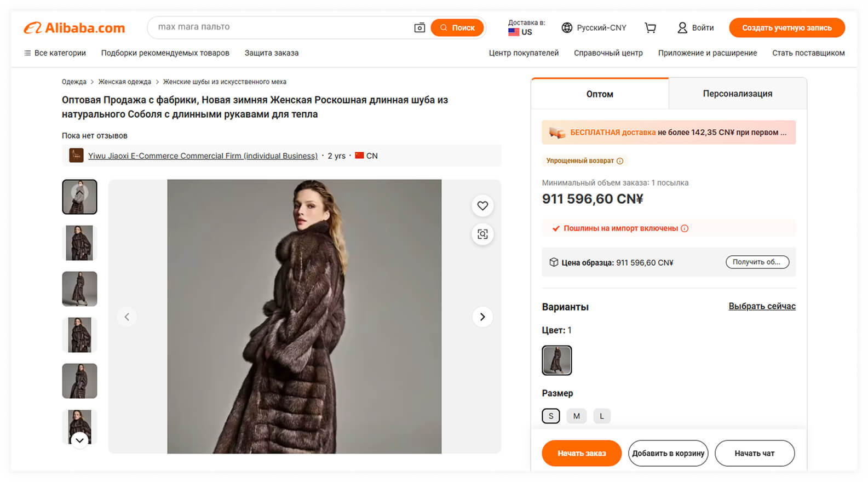The width and height of the screenshot is (868, 482).
Task: Click the info icon next to Упрощенный возврат
Action: coord(620,161)
